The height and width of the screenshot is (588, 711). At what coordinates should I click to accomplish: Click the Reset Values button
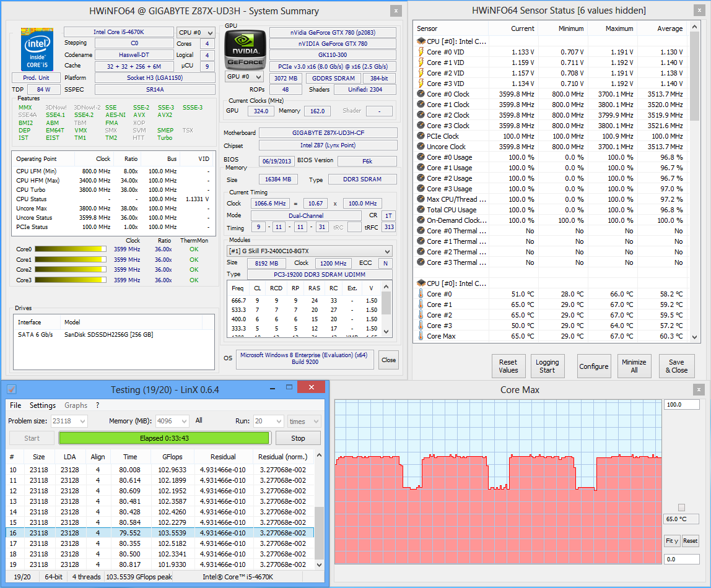pos(508,366)
